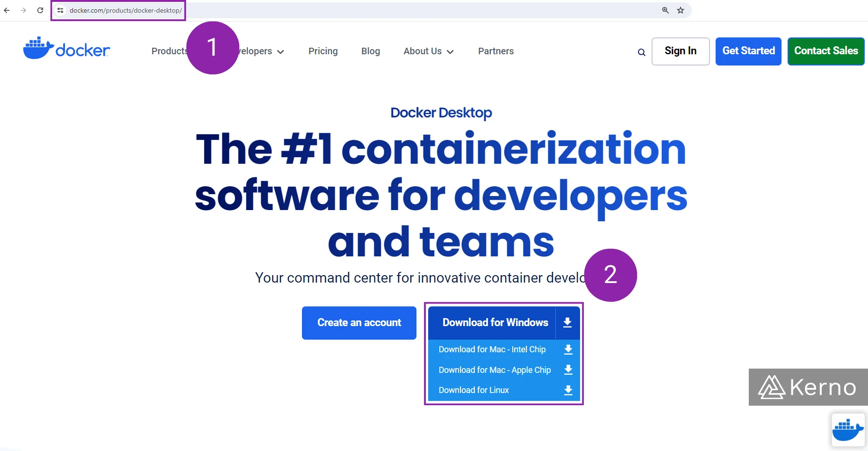
Task: Reload the page
Action: pyautogui.click(x=40, y=10)
